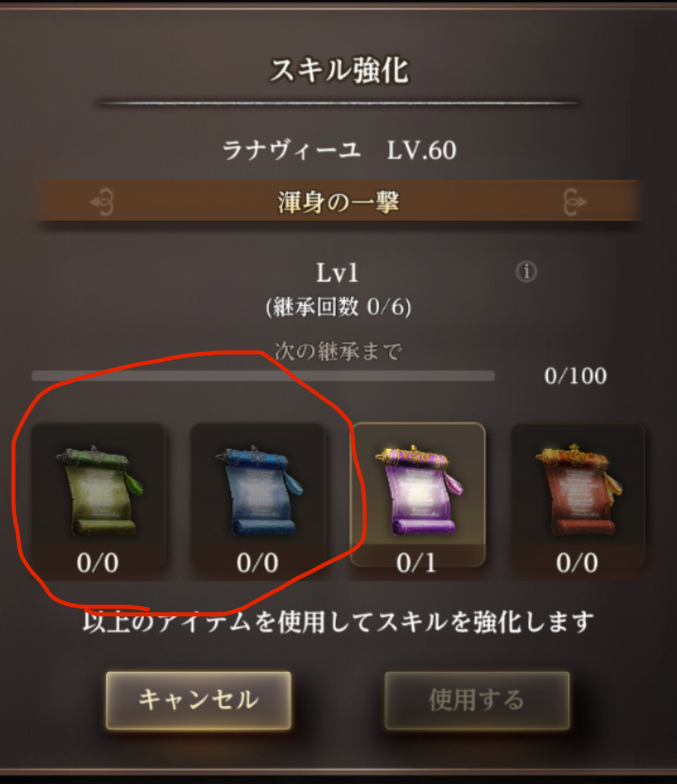677x784 pixels.
Task: Click the 継承回数 0/6 text
Action: 339,307
